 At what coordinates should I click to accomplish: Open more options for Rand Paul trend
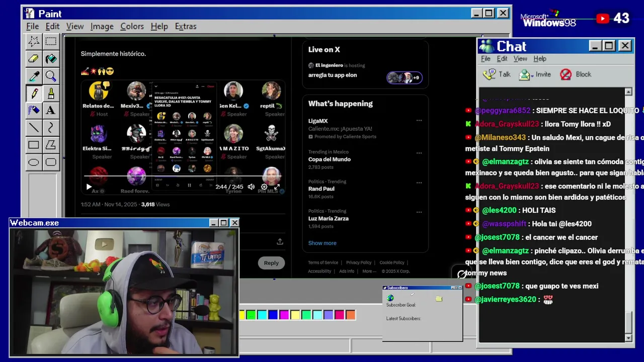coord(419,183)
